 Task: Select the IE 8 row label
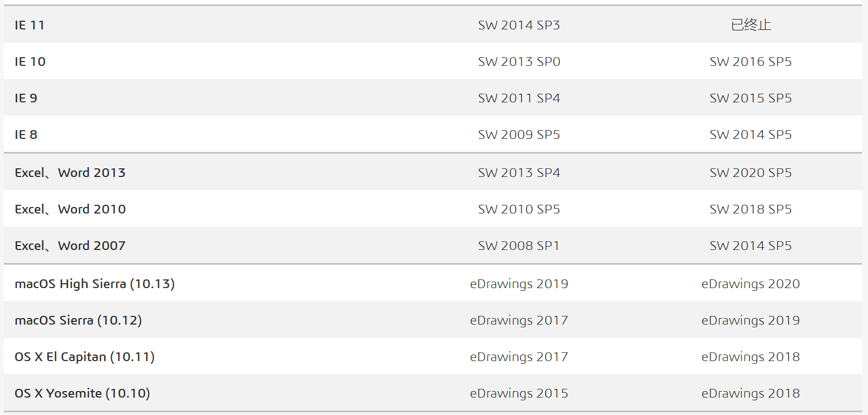(x=26, y=135)
